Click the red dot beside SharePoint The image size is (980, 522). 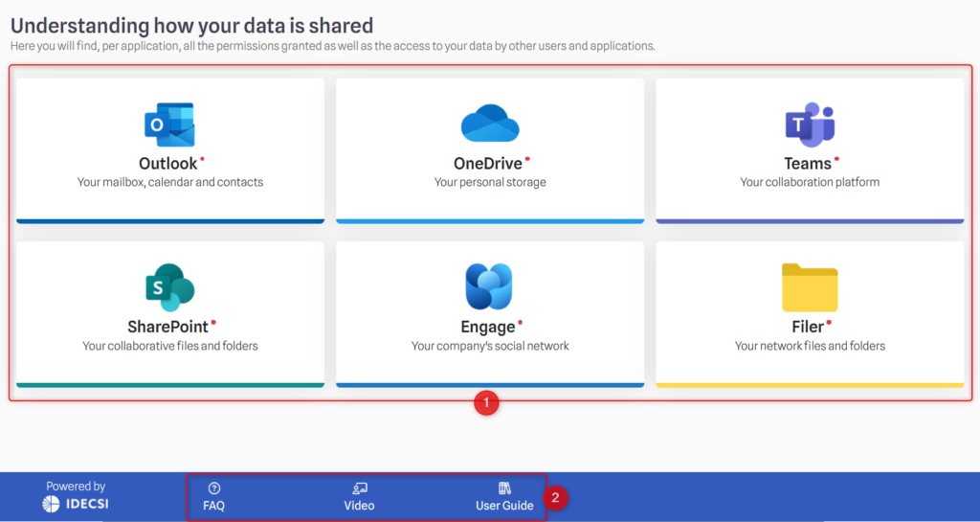click(x=213, y=323)
